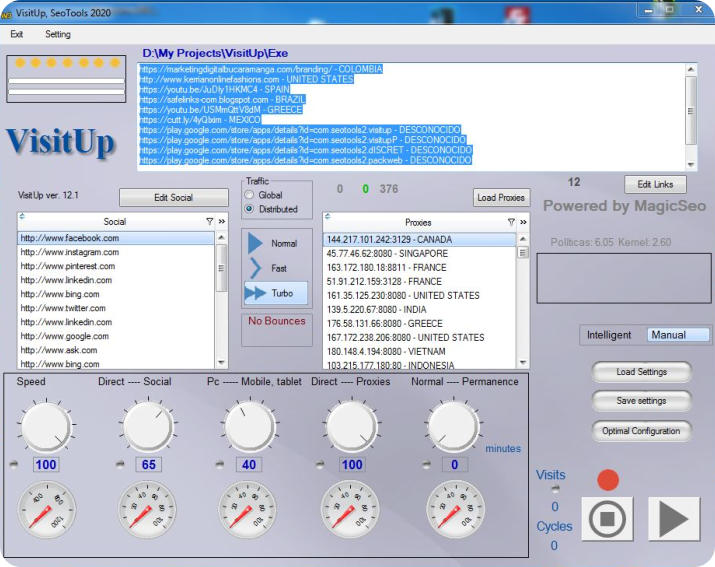
Task: Click the Speed knob dial
Action: (46, 427)
